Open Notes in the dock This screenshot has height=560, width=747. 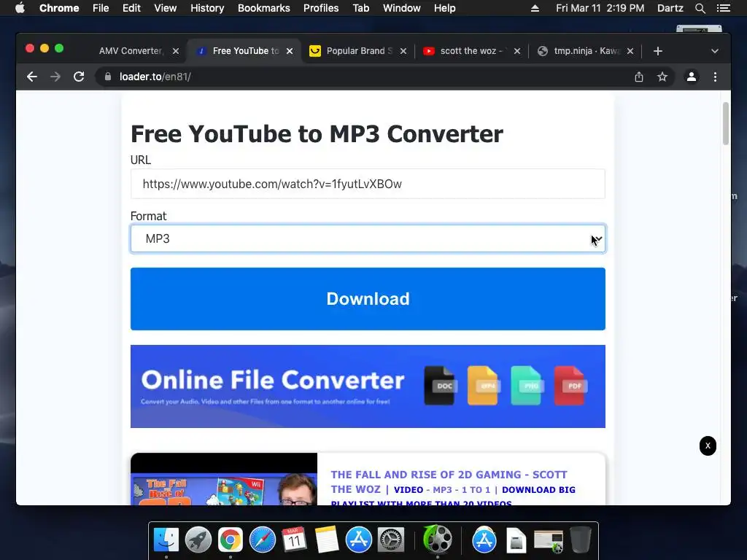[x=326, y=540]
